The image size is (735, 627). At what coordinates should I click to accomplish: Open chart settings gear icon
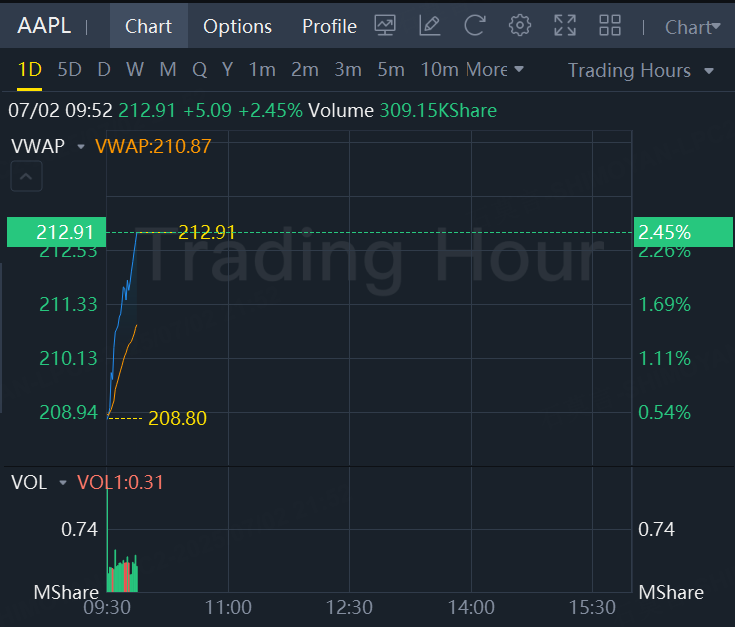tap(520, 25)
